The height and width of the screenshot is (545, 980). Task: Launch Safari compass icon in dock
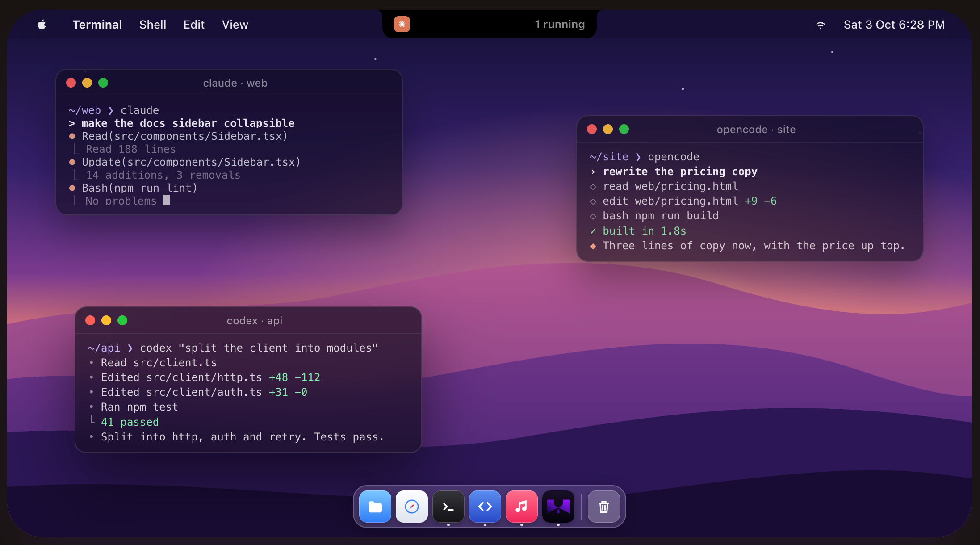point(412,507)
